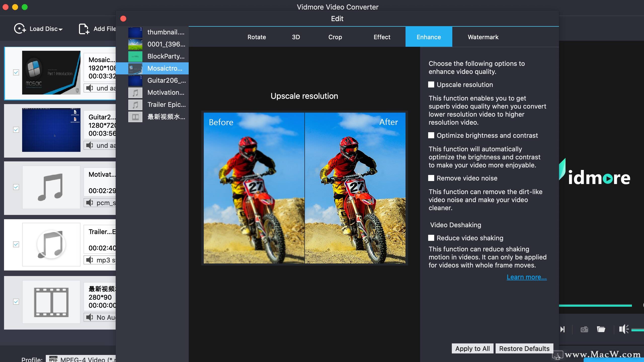Open the output folder icon

pos(601,329)
